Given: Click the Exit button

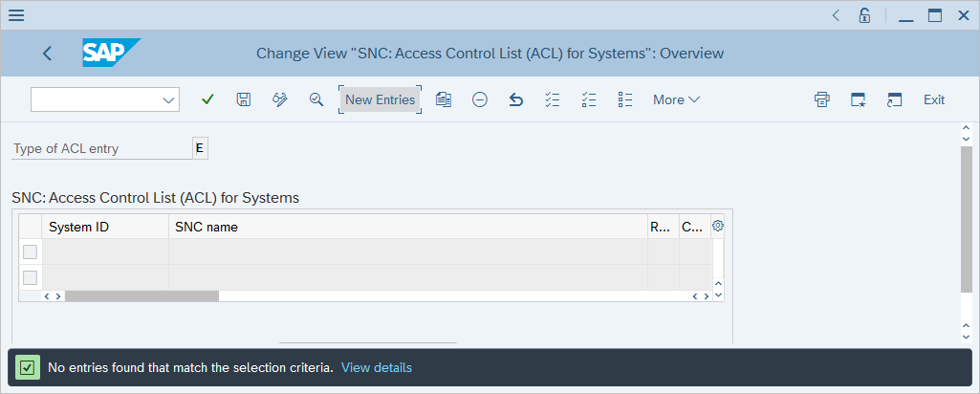Looking at the screenshot, I should tap(934, 99).
